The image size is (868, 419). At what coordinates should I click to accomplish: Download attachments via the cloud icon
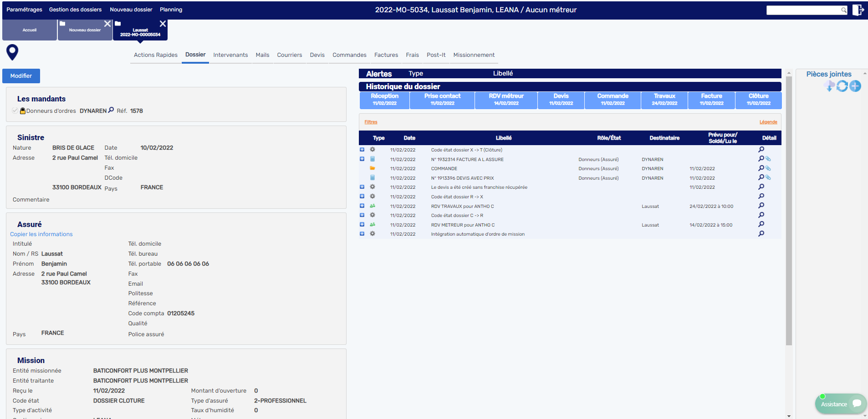[x=829, y=86]
